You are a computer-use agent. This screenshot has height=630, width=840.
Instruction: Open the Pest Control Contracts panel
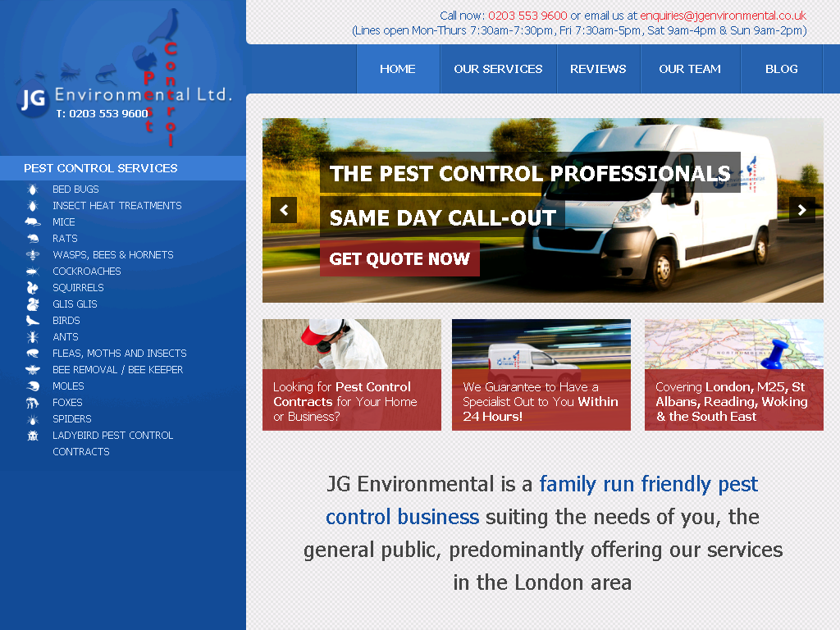[x=352, y=375]
